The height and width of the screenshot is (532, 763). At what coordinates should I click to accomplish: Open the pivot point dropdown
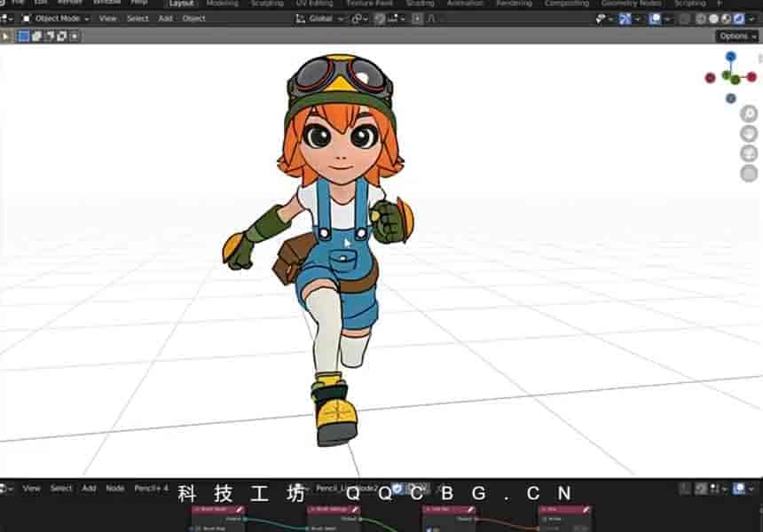click(x=359, y=19)
